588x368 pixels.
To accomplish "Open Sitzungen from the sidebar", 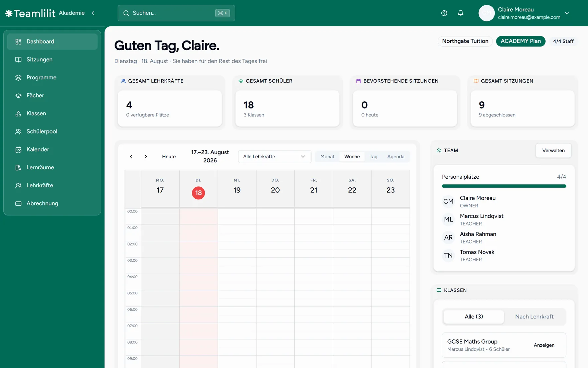I will click(52, 60).
